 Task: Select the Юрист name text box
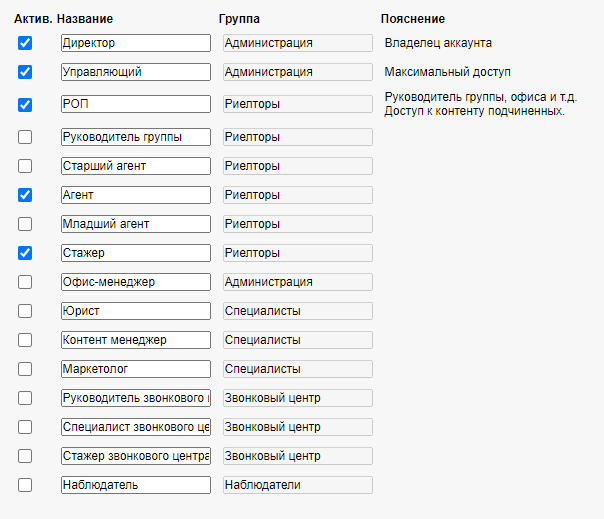[135, 311]
